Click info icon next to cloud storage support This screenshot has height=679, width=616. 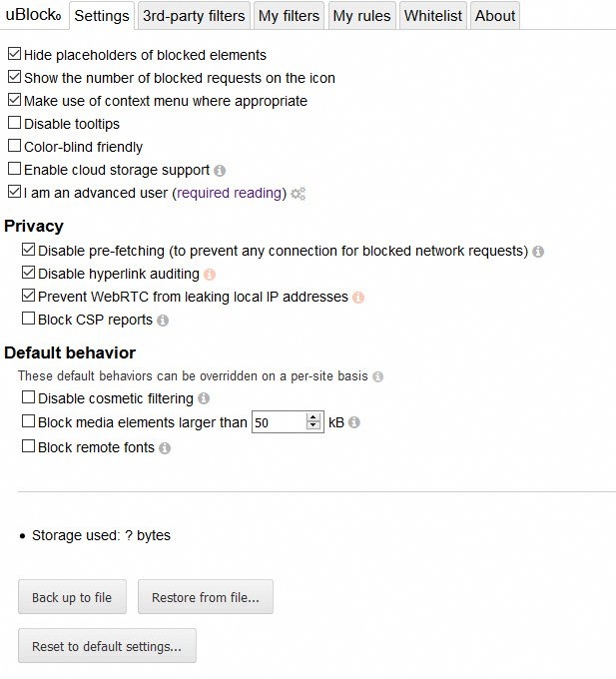pos(220,171)
